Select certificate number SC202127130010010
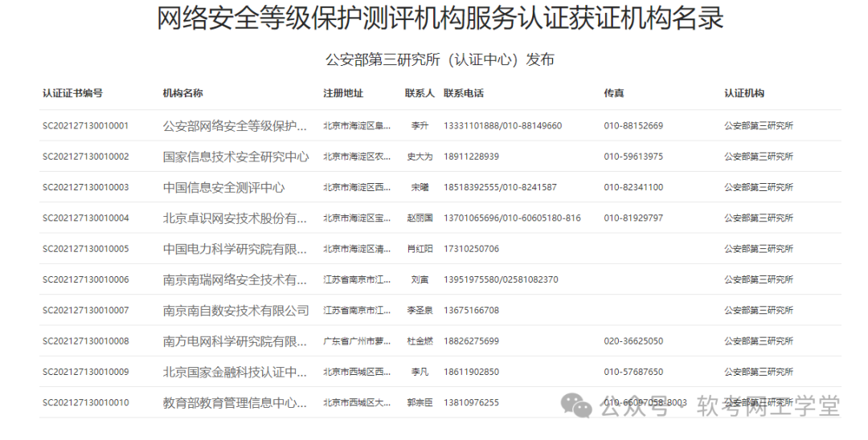 click(x=85, y=403)
